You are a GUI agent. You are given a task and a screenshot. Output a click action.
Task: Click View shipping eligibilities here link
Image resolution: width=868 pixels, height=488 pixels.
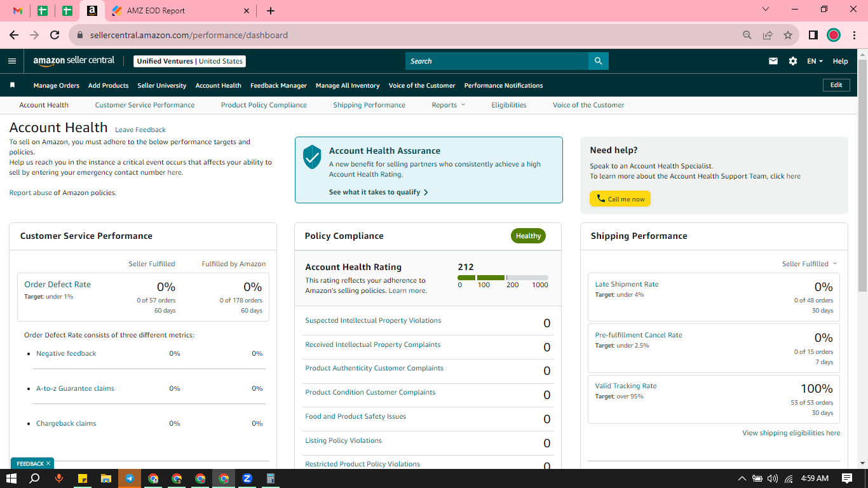(x=791, y=433)
